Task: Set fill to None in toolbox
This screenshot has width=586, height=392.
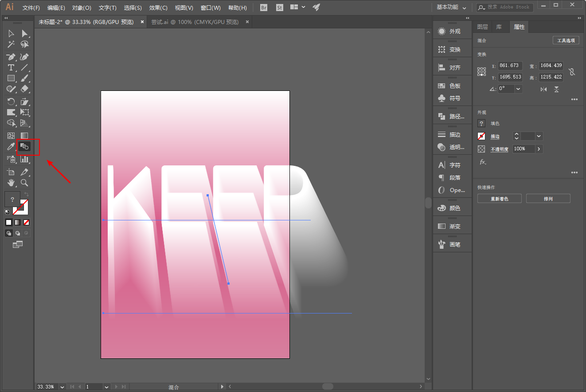Action: 27,222
